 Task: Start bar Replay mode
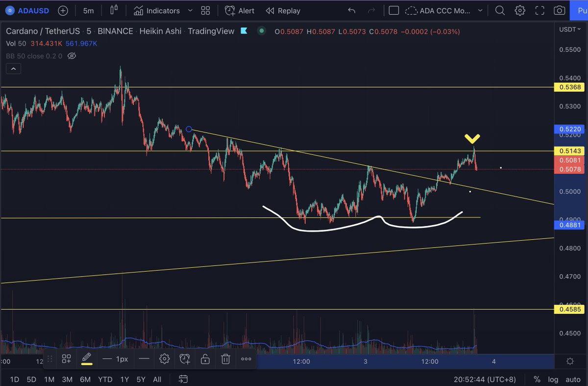[x=283, y=10]
